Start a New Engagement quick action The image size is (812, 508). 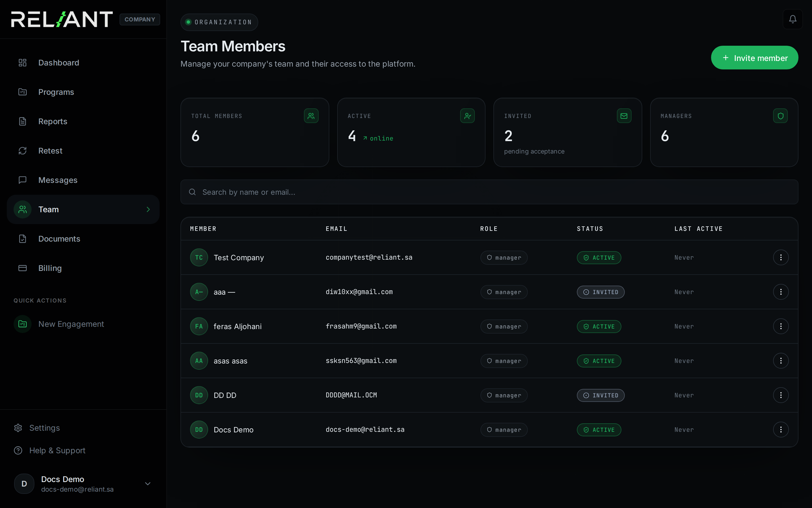(83, 324)
